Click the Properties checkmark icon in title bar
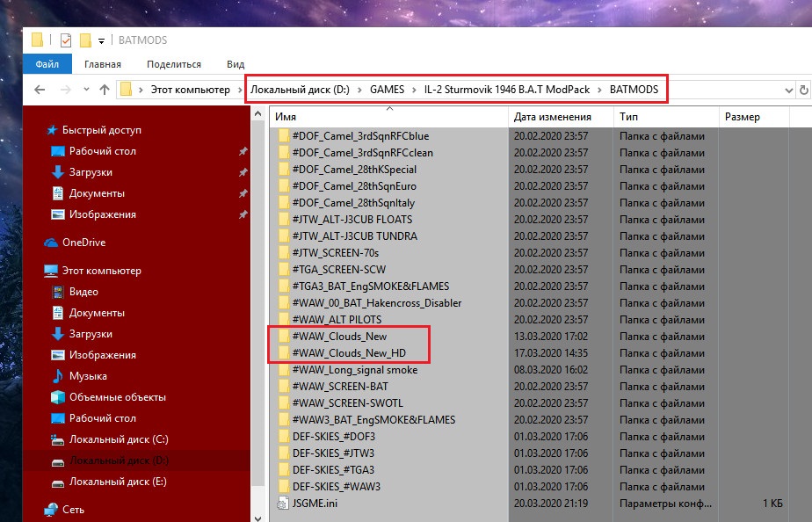The height and width of the screenshot is (522, 812). [x=66, y=40]
